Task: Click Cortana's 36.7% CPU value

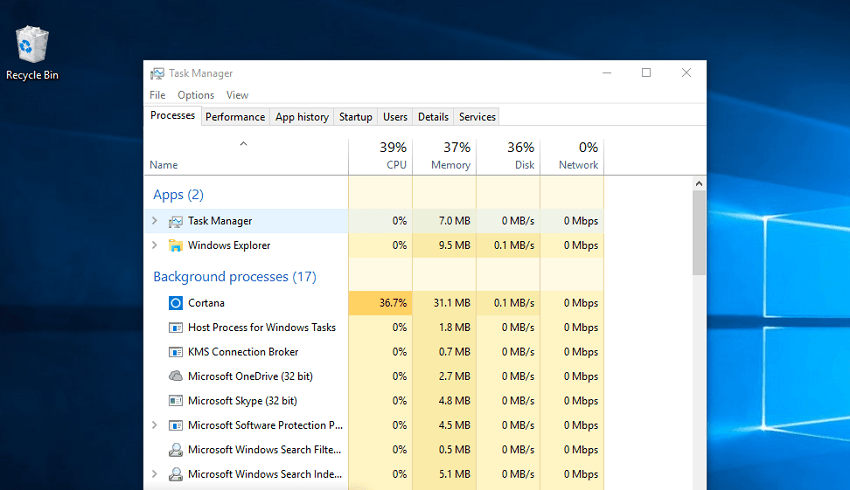Action: (x=393, y=303)
